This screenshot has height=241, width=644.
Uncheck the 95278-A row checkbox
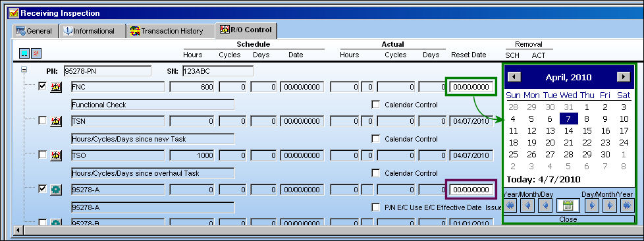pyautogui.click(x=42, y=189)
